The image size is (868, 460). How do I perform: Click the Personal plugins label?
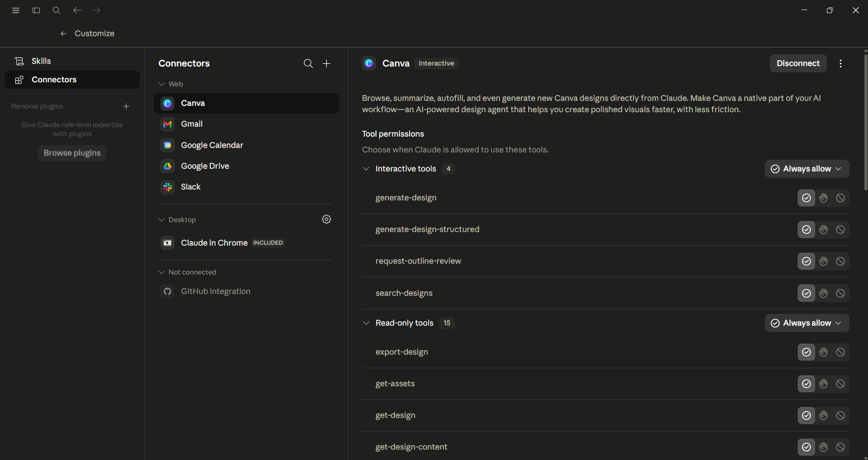click(x=37, y=106)
